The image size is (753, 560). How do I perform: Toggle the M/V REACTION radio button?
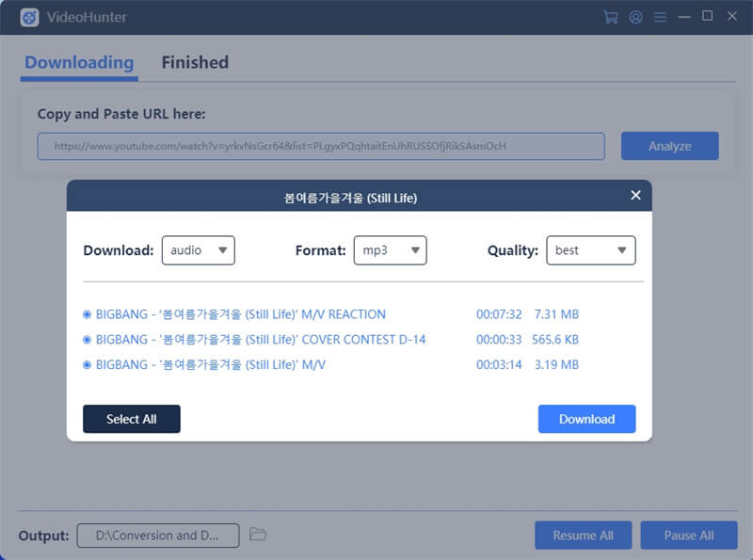pos(87,314)
